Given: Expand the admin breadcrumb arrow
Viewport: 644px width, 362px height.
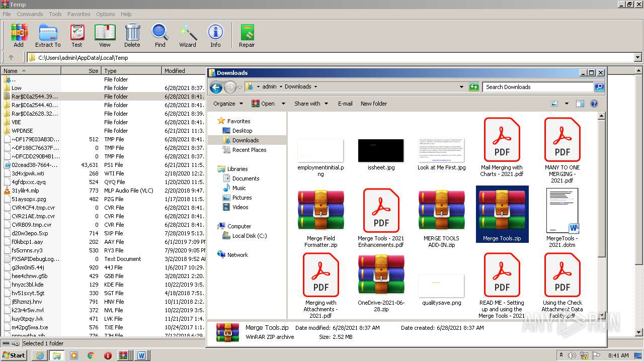Looking at the screenshot, I should tap(281, 86).
